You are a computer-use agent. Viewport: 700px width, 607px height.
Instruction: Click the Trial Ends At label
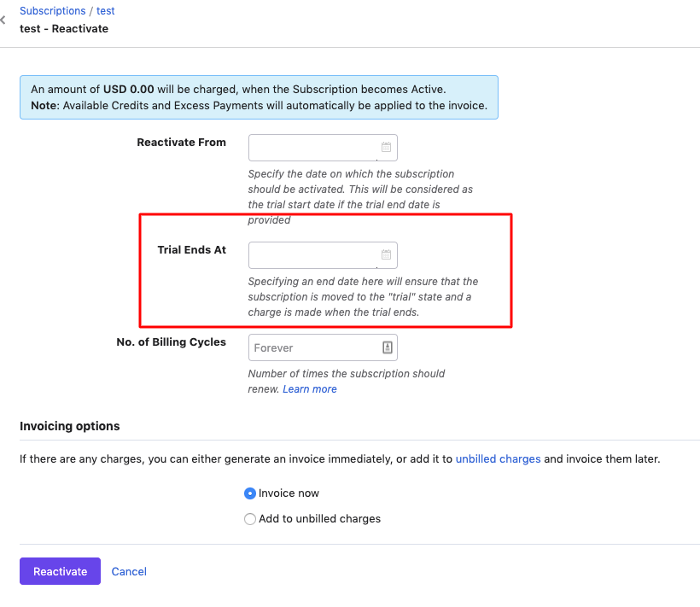tap(191, 250)
